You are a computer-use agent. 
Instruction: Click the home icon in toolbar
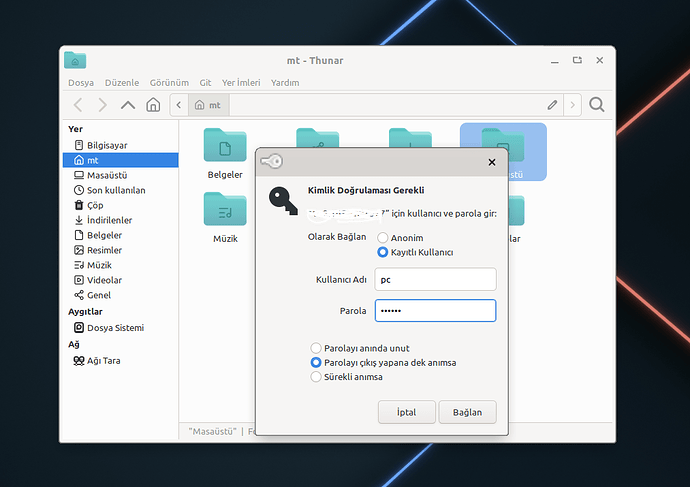tap(153, 105)
